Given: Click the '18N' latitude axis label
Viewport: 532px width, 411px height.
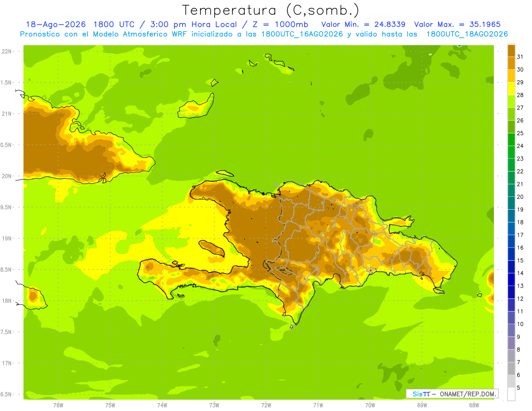Looking at the screenshot, I should pos(7,301).
